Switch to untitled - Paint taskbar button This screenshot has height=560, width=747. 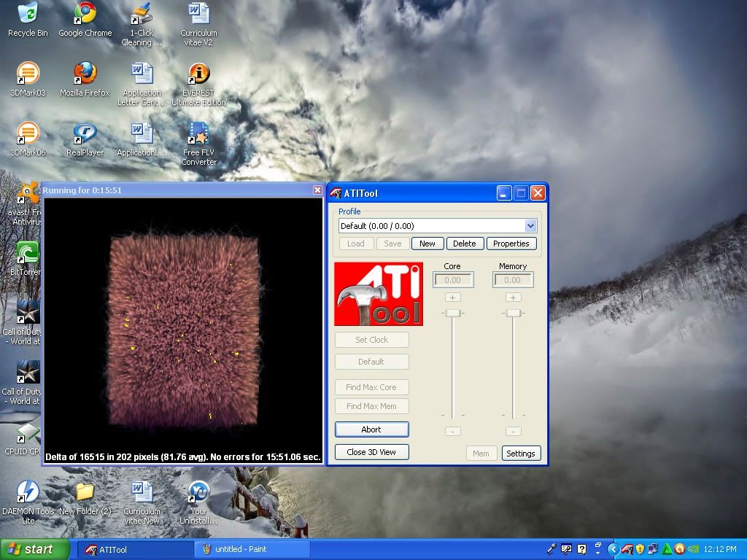click(x=252, y=550)
